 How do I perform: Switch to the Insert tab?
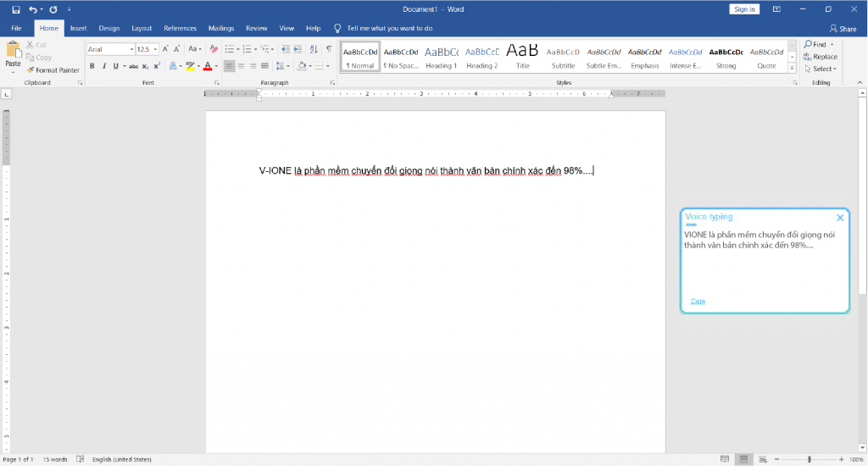(x=78, y=28)
